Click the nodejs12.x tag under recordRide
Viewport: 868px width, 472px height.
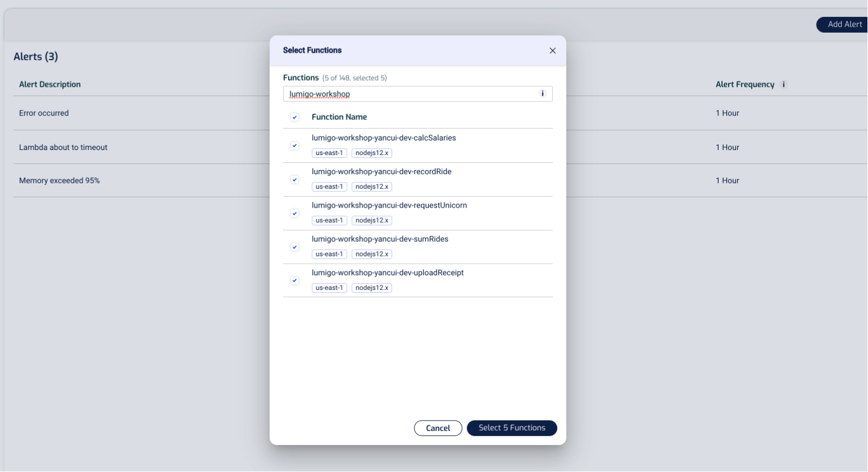click(372, 187)
